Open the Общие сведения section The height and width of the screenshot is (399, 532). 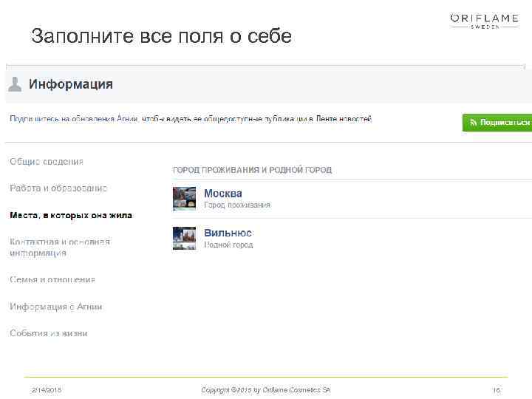point(47,162)
